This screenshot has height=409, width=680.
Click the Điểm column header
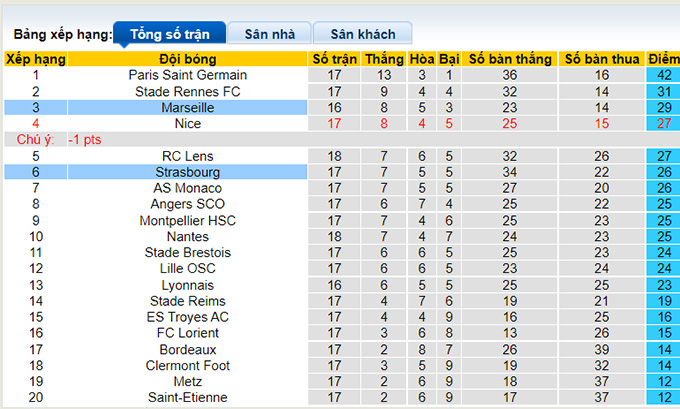[x=663, y=59]
